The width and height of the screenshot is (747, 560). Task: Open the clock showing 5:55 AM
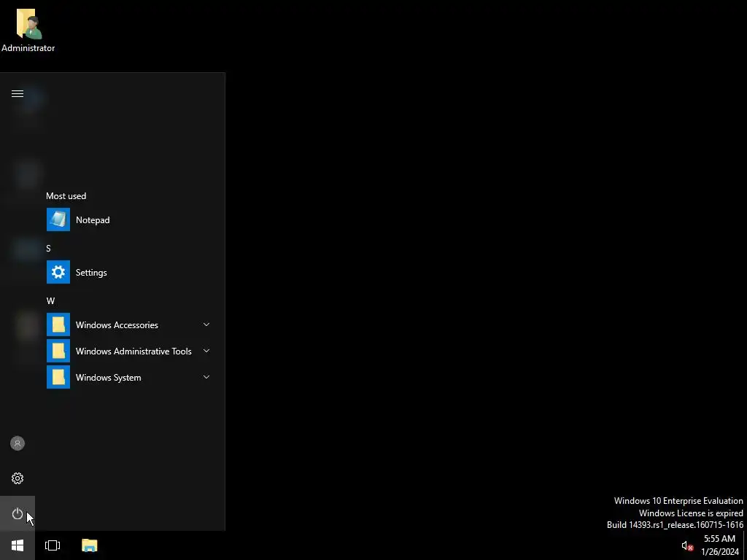pyautogui.click(x=719, y=545)
